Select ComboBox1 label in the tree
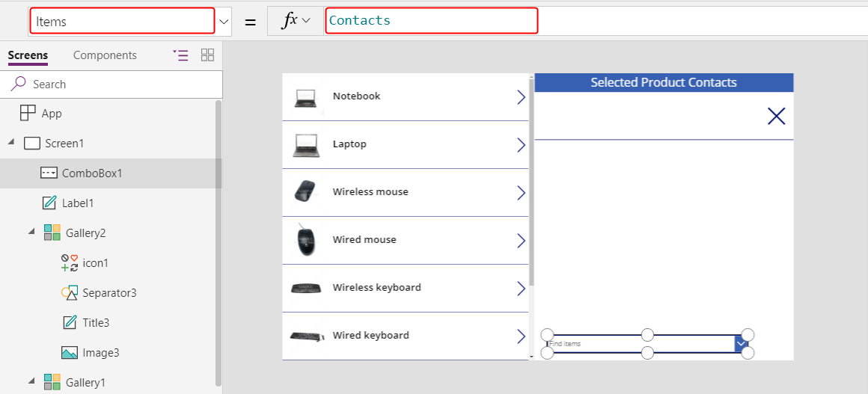 [x=92, y=173]
